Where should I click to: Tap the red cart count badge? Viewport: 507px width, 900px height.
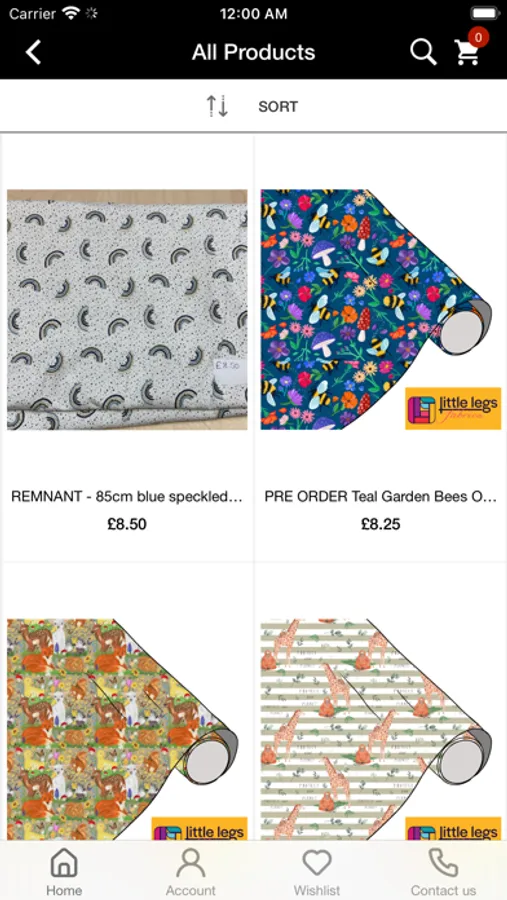[x=478, y=38]
